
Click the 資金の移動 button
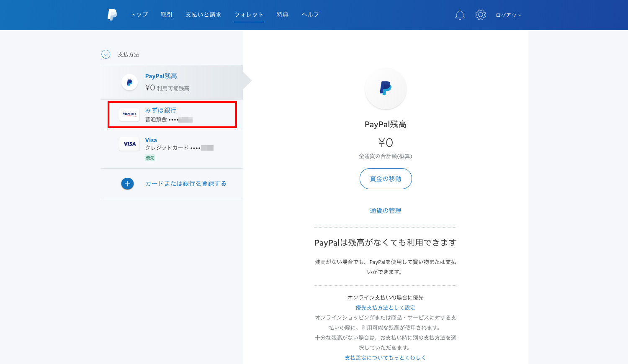coord(386,179)
